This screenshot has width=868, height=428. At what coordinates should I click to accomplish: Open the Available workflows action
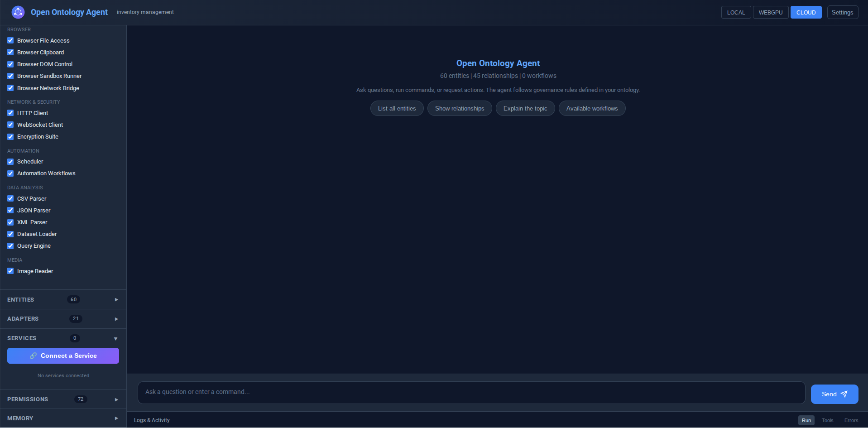[x=592, y=108]
